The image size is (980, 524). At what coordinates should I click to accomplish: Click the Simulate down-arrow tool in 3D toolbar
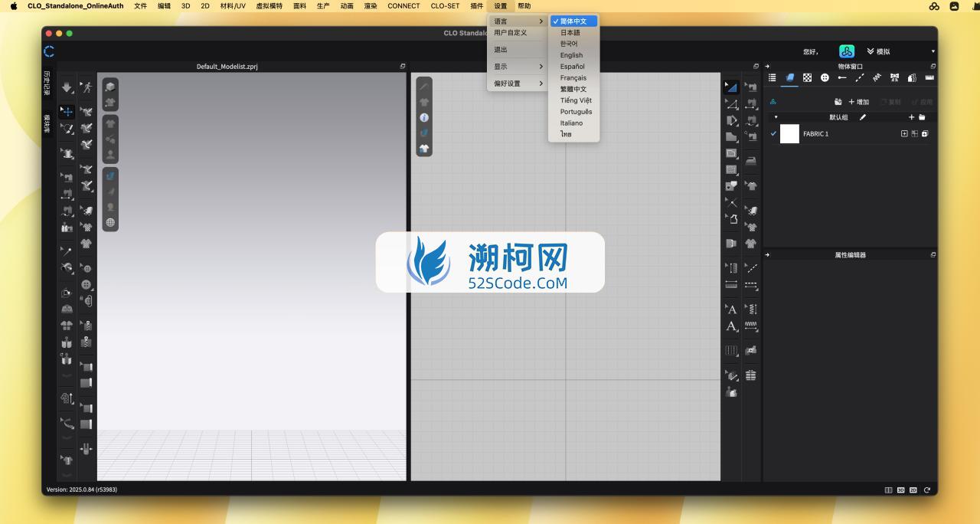coord(67,88)
